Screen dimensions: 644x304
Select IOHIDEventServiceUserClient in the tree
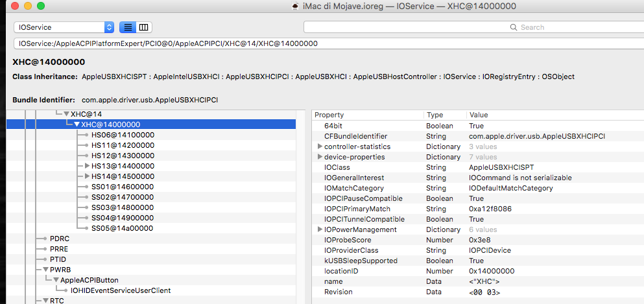[121, 290]
